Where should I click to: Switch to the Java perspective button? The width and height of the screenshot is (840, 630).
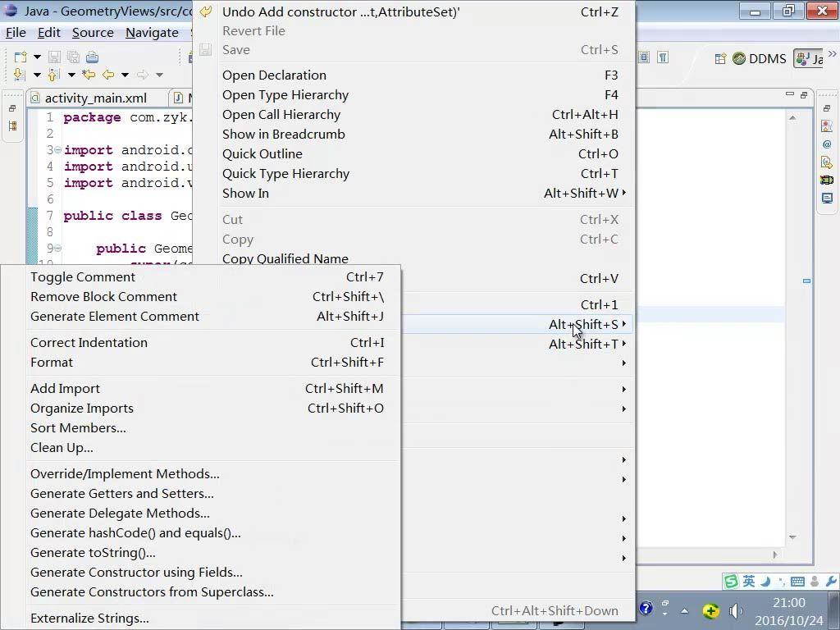click(x=810, y=58)
